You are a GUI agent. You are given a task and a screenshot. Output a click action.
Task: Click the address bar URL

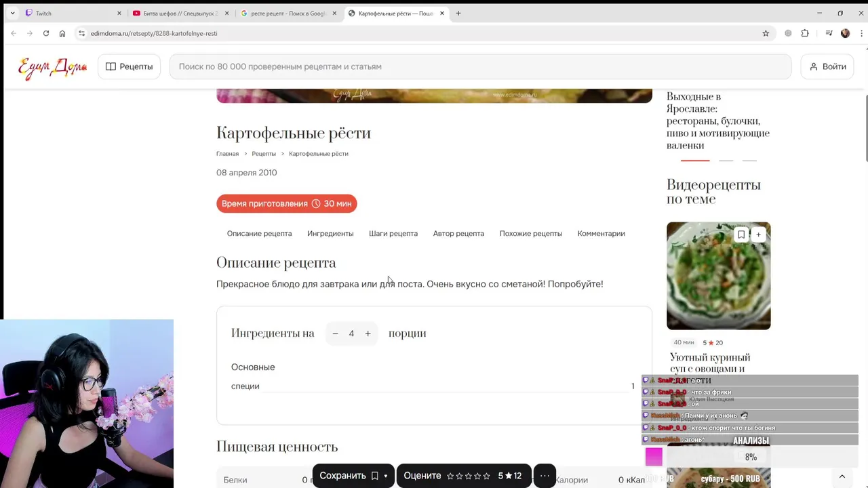154,33
